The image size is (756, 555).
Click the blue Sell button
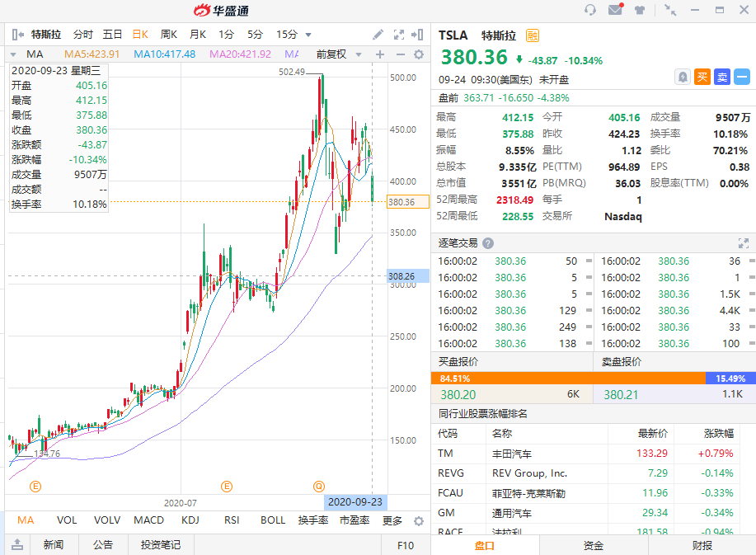coord(722,77)
